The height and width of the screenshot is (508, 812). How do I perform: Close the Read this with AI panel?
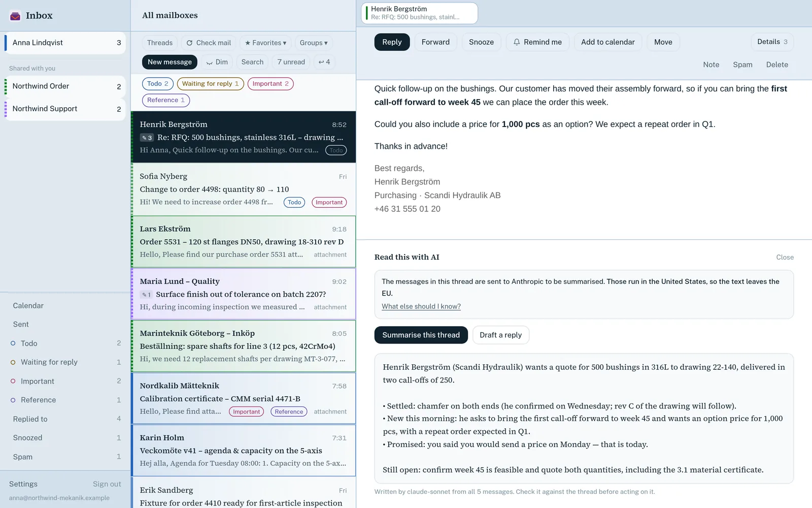pos(785,258)
